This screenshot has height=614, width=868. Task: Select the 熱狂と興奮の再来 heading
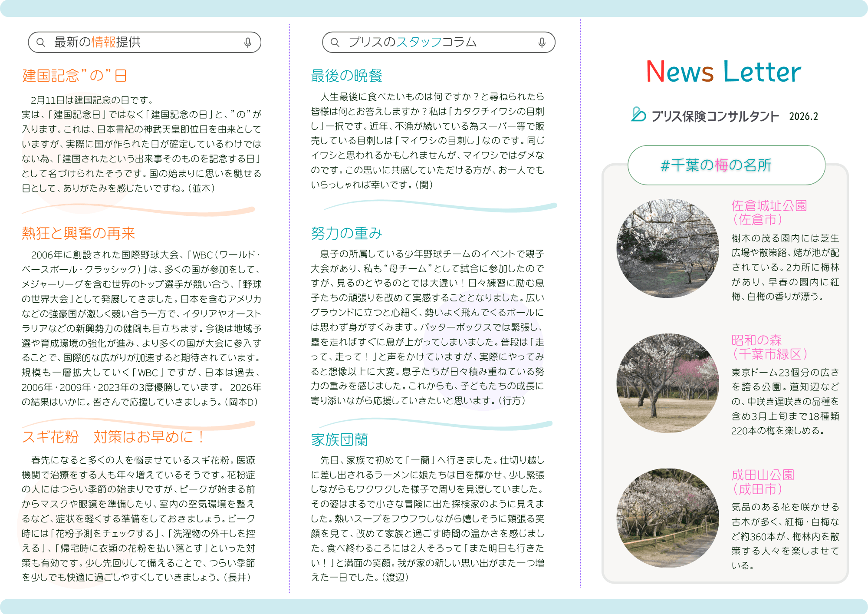click(79, 233)
